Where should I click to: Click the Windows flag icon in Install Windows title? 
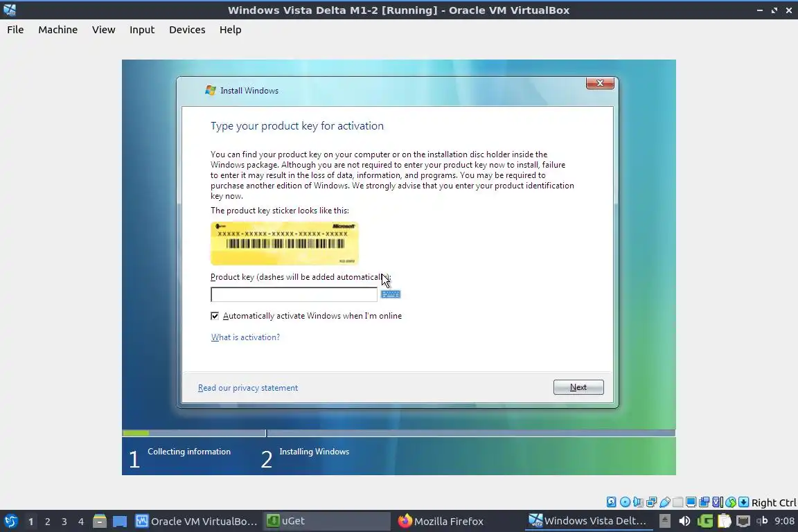pyautogui.click(x=210, y=90)
